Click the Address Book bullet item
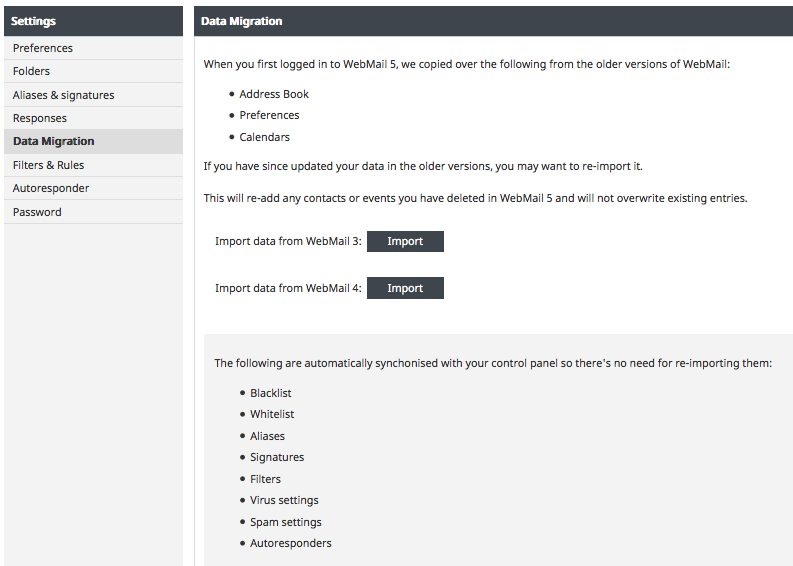The height and width of the screenshot is (566, 793). point(274,94)
